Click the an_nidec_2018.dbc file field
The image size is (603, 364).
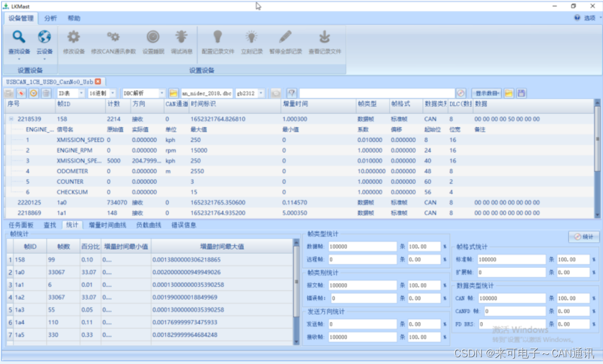coord(206,93)
